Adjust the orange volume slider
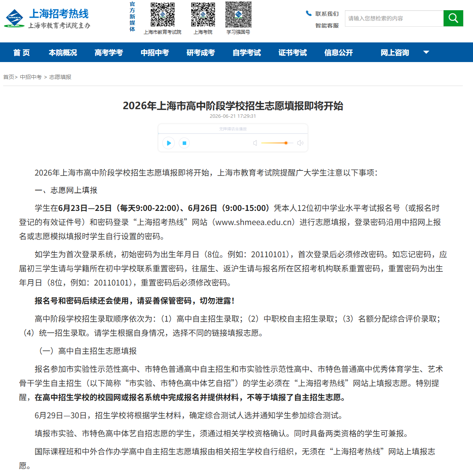Image resolution: width=473 pixels, height=476 pixels. (x=277, y=143)
